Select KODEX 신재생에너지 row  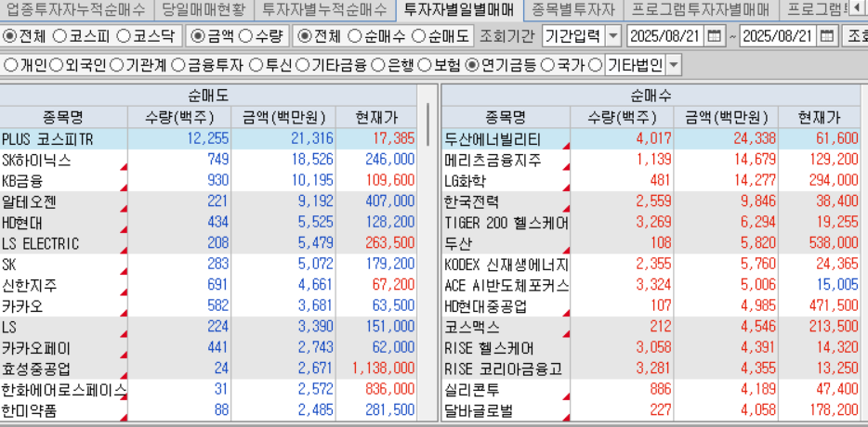(651, 265)
